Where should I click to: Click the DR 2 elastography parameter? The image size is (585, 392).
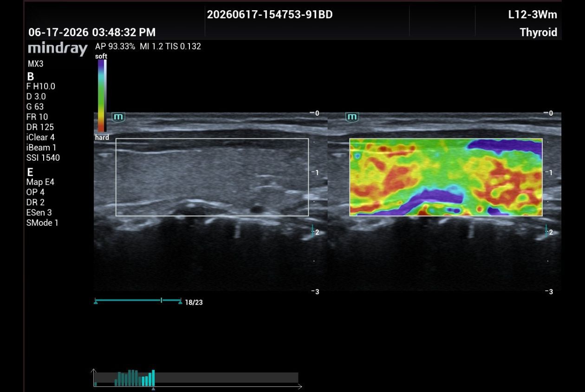(36, 203)
